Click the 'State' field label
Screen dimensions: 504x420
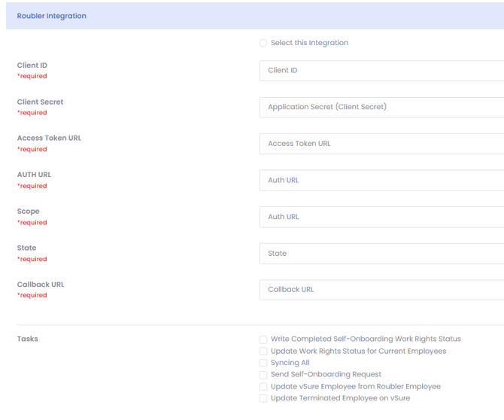click(x=26, y=248)
